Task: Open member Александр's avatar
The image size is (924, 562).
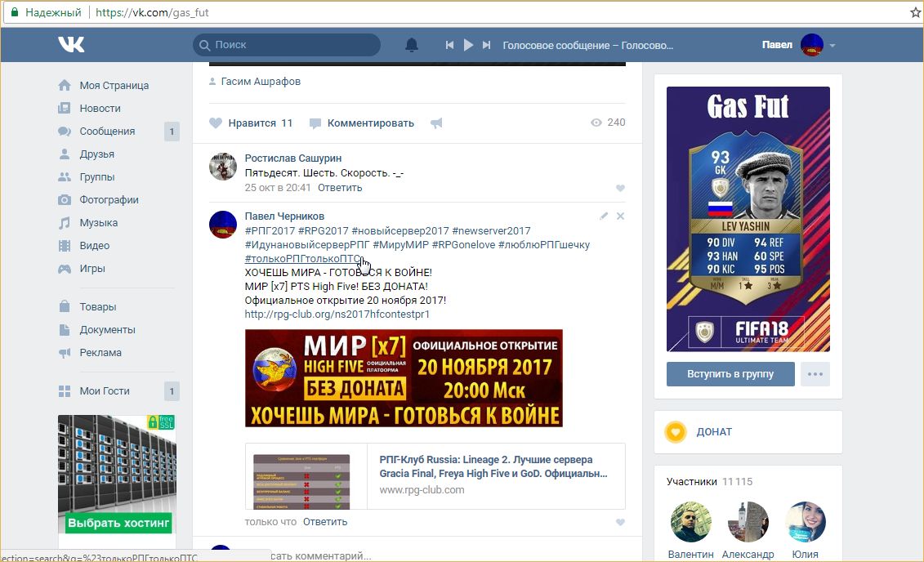Action: pyautogui.click(x=748, y=522)
